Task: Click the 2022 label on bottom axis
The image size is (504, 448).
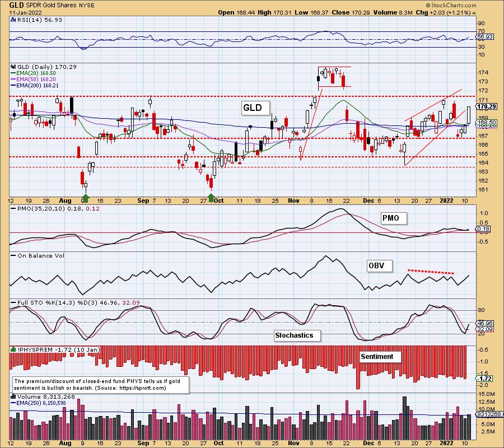Action: coord(446,443)
